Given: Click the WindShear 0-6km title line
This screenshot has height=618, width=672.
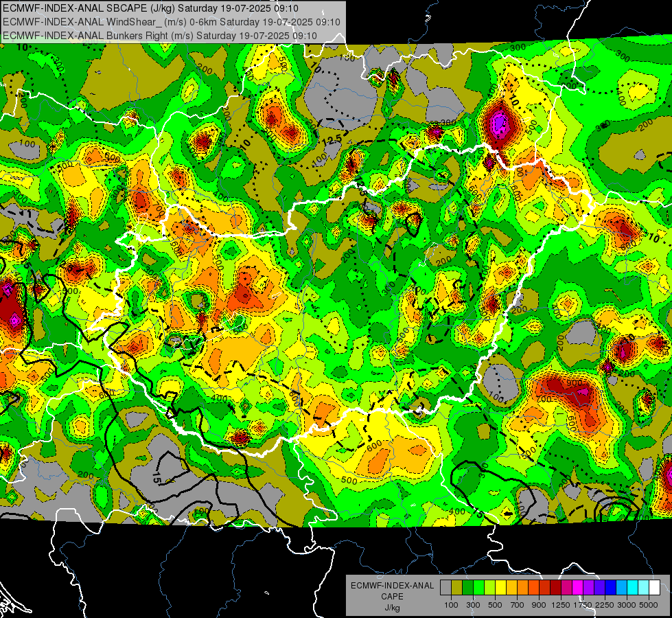Looking at the screenshot, I should [x=172, y=22].
